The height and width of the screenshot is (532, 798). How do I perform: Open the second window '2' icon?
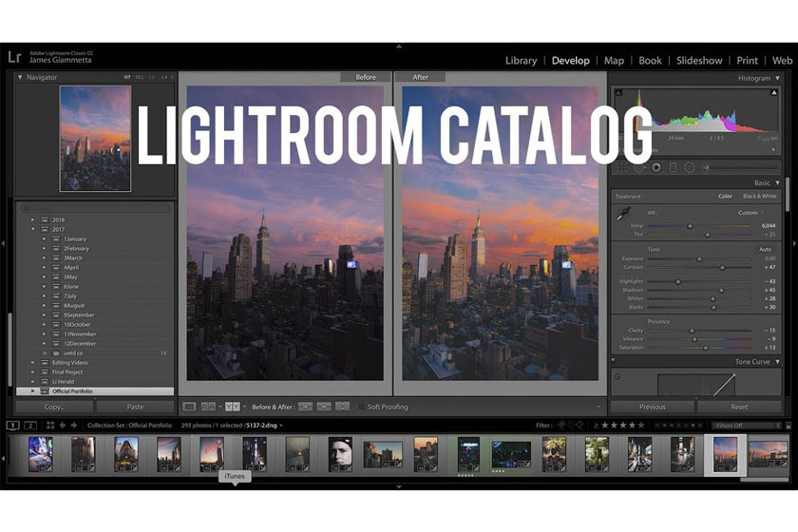tap(30, 425)
